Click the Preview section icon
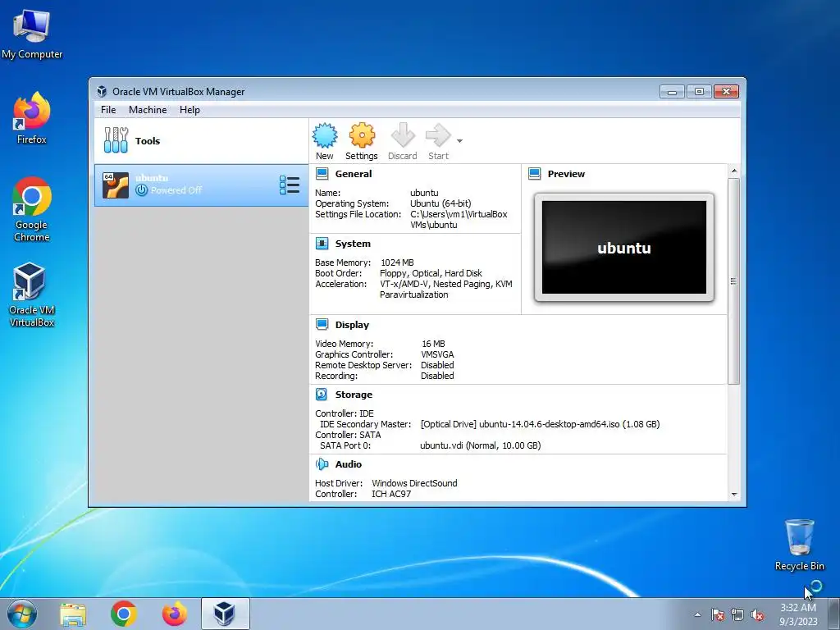This screenshot has height=630, width=840. (535, 174)
